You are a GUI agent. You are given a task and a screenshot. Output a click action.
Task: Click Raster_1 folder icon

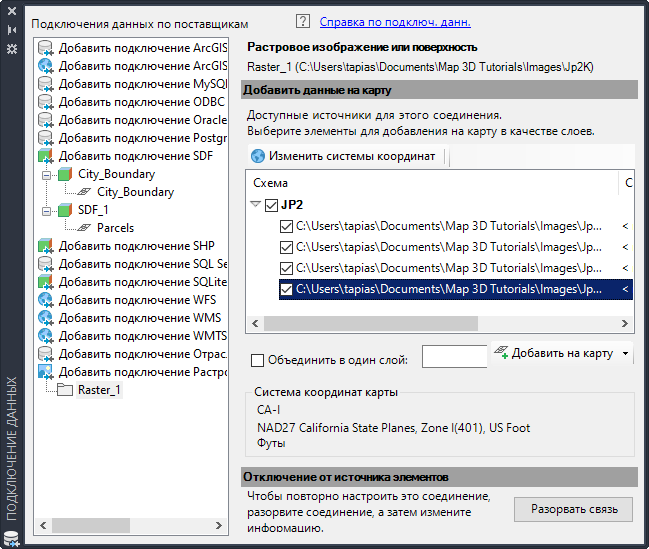tap(65, 390)
